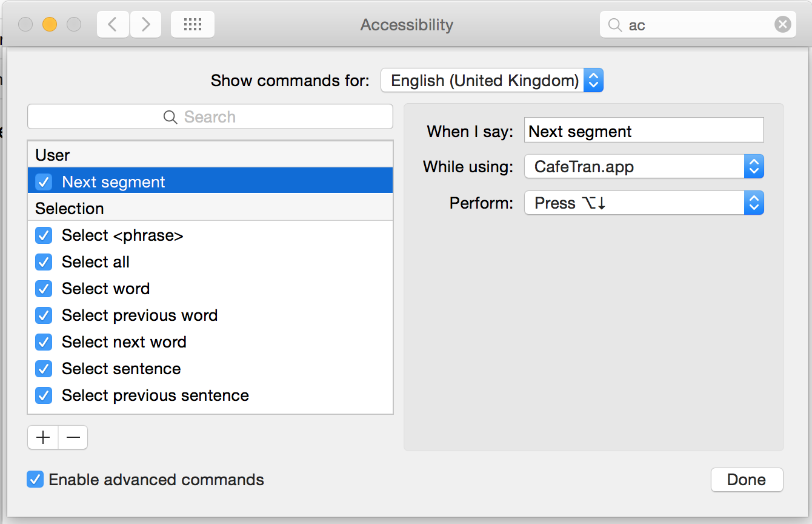Image resolution: width=812 pixels, height=524 pixels.
Task: Click the When I say text field
Action: click(644, 131)
